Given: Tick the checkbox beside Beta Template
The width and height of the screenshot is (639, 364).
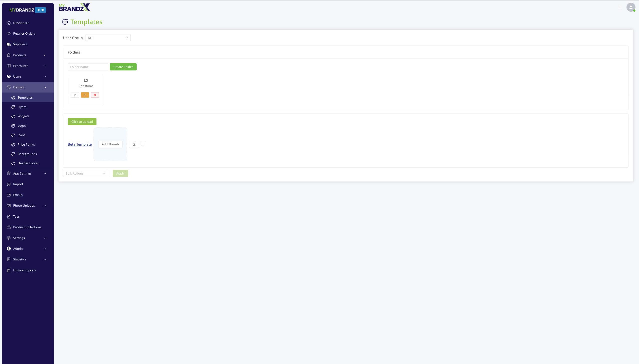Looking at the screenshot, I should (x=143, y=144).
